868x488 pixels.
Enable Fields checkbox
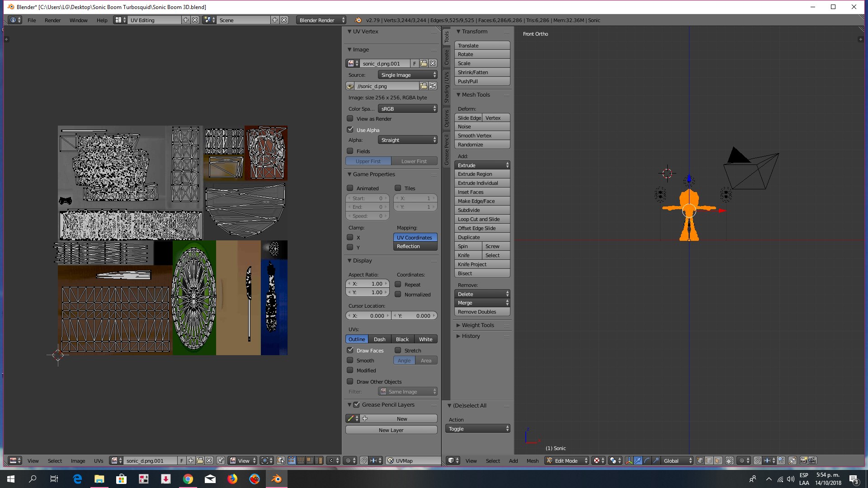pyautogui.click(x=350, y=151)
